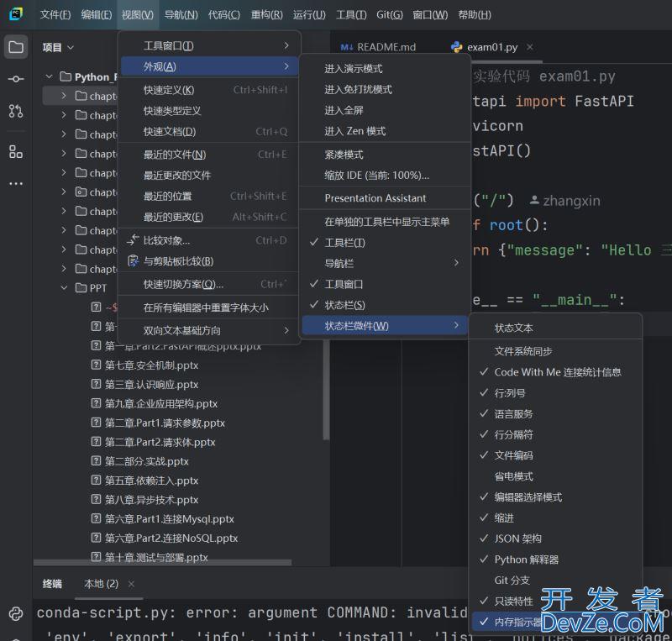Toggle the 缩进 widget

click(555, 518)
